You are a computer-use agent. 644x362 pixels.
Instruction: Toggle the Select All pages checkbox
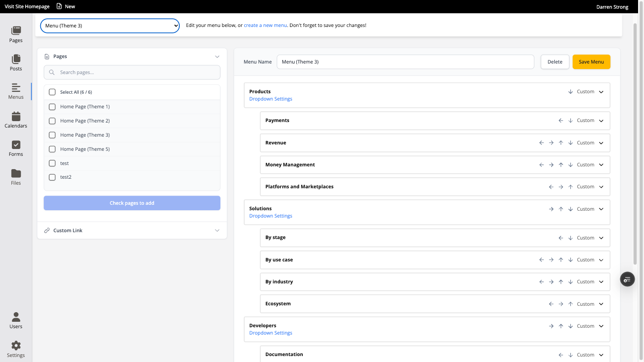point(52,92)
